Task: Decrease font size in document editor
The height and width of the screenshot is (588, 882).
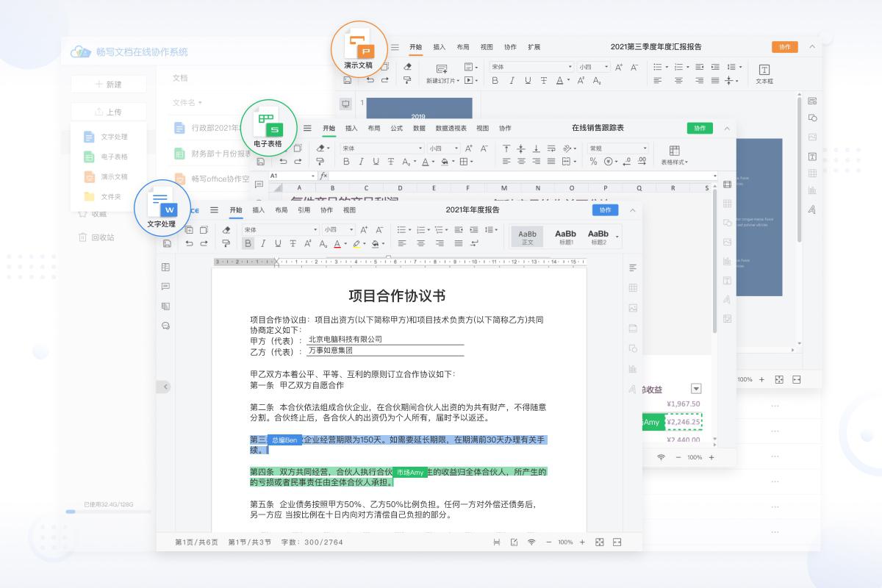Action: pyautogui.click(x=380, y=230)
